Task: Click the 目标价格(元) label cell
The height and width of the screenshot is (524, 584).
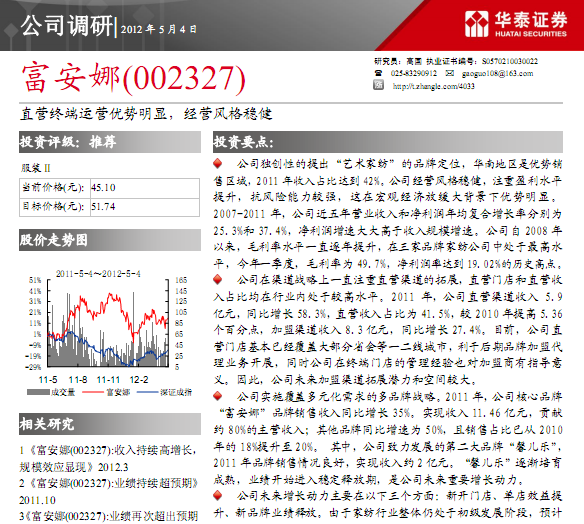Action: [x=55, y=207]
